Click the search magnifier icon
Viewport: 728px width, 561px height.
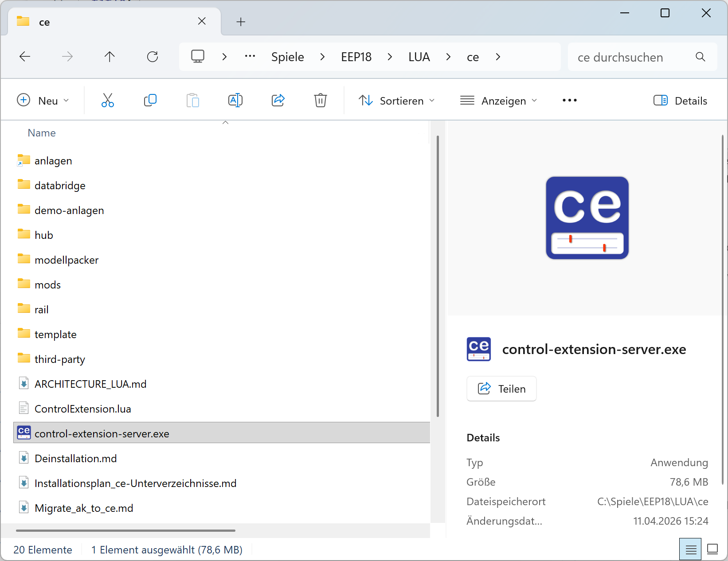(701, 57)
